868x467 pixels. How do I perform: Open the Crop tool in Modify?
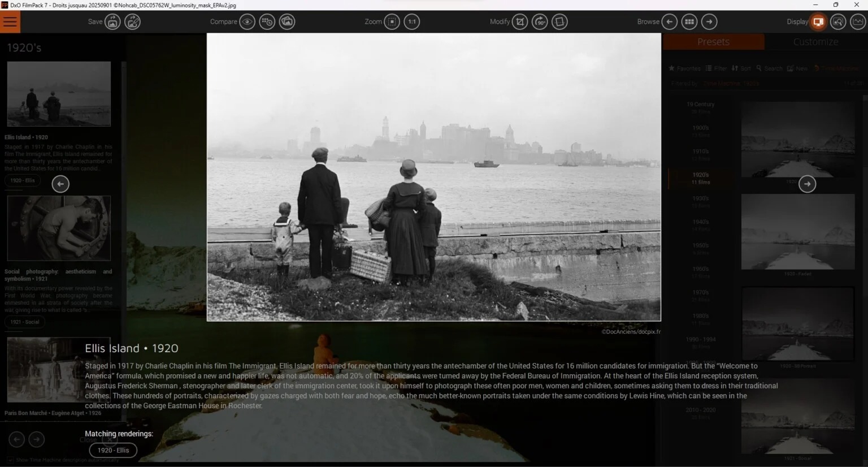520,22
